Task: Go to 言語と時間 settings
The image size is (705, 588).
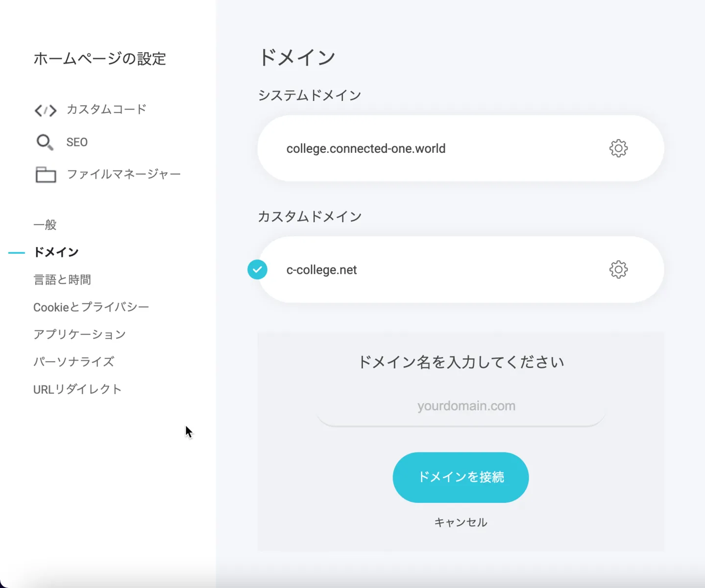Action: point(62,280)
